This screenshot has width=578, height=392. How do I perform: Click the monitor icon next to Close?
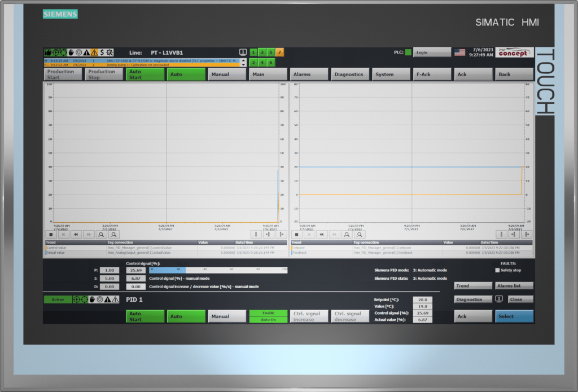pos(499,299)
